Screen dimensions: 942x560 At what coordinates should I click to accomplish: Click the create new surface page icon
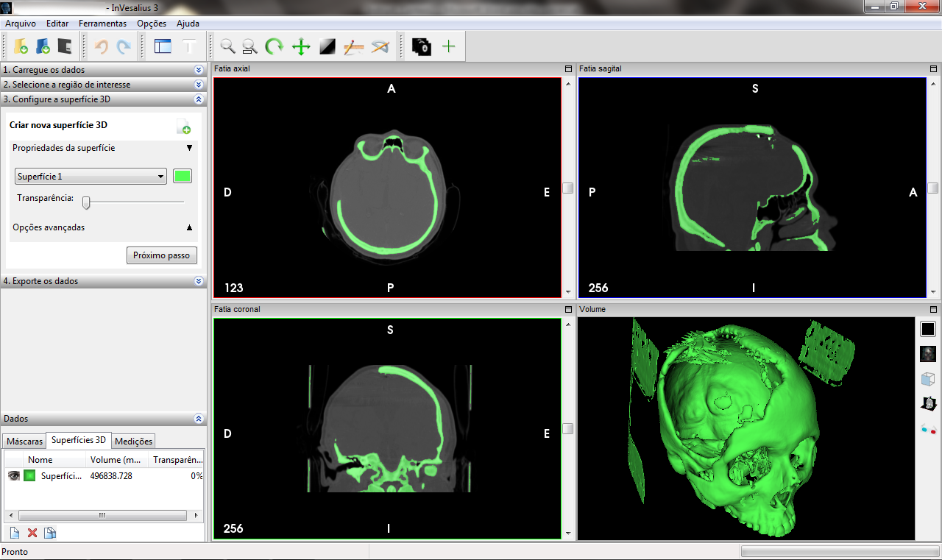pos(183,127)
